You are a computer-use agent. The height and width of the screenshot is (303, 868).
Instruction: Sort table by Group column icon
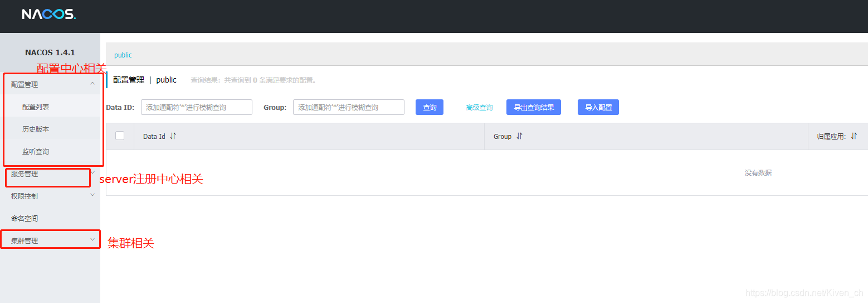[519, 136]
